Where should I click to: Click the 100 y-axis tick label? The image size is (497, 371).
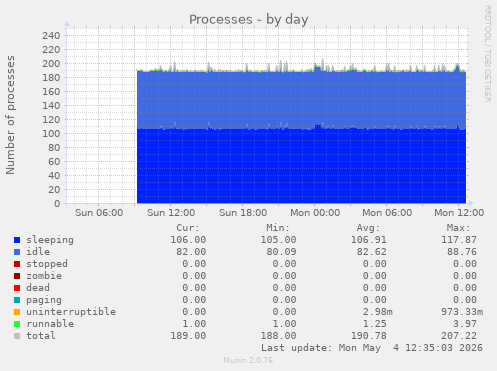click(51, 134)
